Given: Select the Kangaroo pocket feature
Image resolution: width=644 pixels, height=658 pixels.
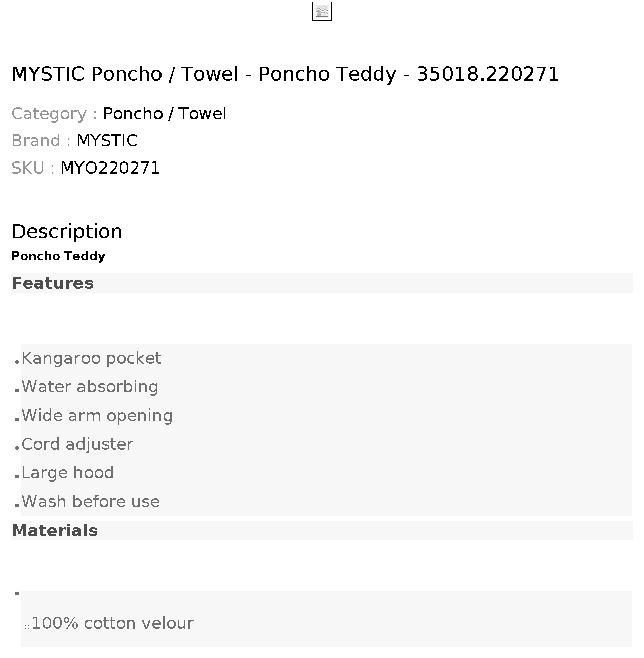Looking at the screenshot, I should pos(91,358).
